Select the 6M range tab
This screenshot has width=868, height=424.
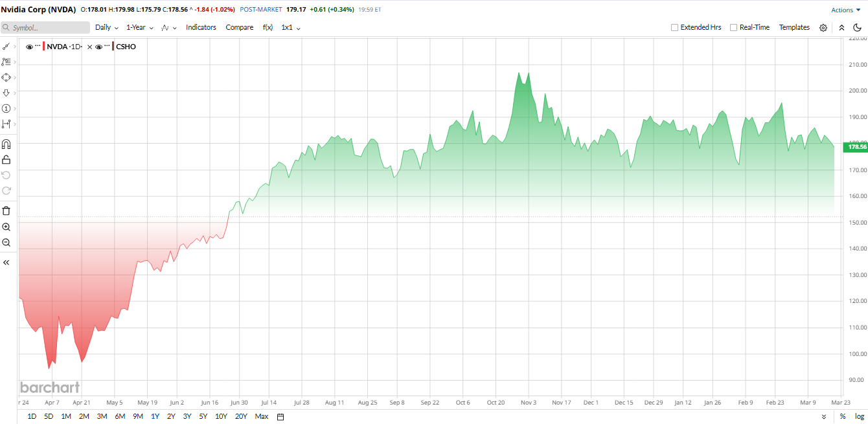pyautogui.click(x=120, y=416)
